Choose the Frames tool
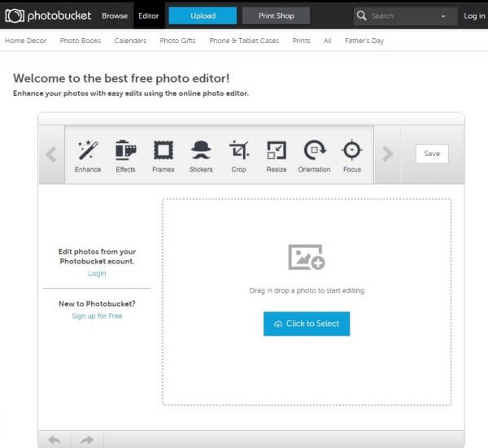Viewport: 488px width, 448px height. click(163, 156)
